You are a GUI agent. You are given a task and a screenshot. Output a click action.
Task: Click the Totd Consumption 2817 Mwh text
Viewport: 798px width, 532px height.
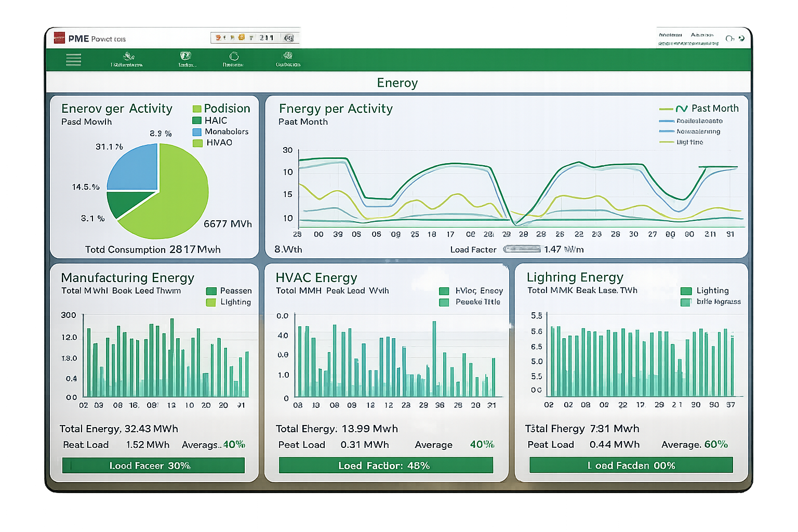click(153, 249)
